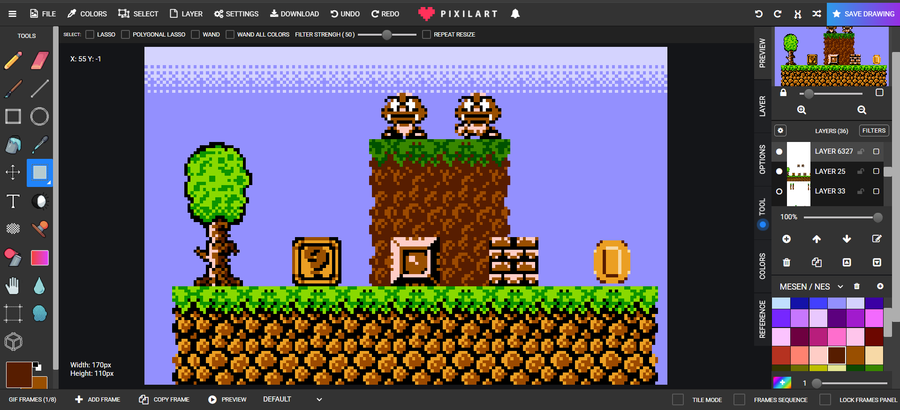This screenshot has width=900, height=410.
Task: Select the Paint Bucket tool
Action: (13, 145)
